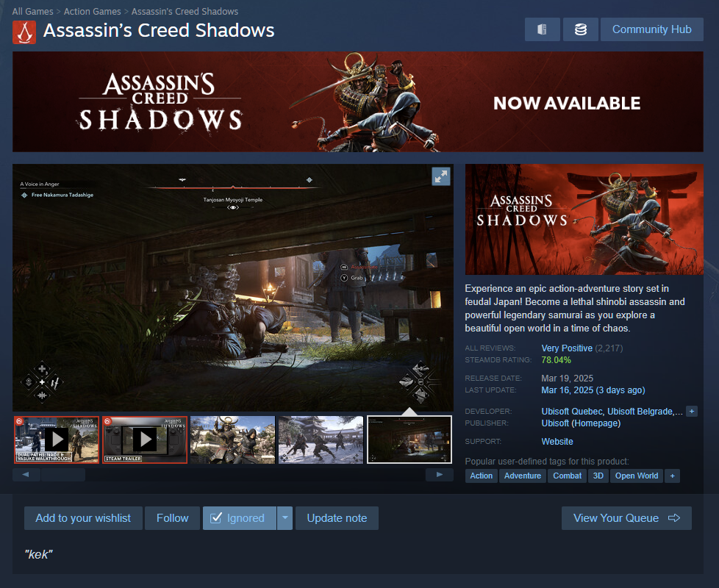Screen dimensions: 719x588
Task: Open the SteamDB book icon button
Action: pos(542,29)
